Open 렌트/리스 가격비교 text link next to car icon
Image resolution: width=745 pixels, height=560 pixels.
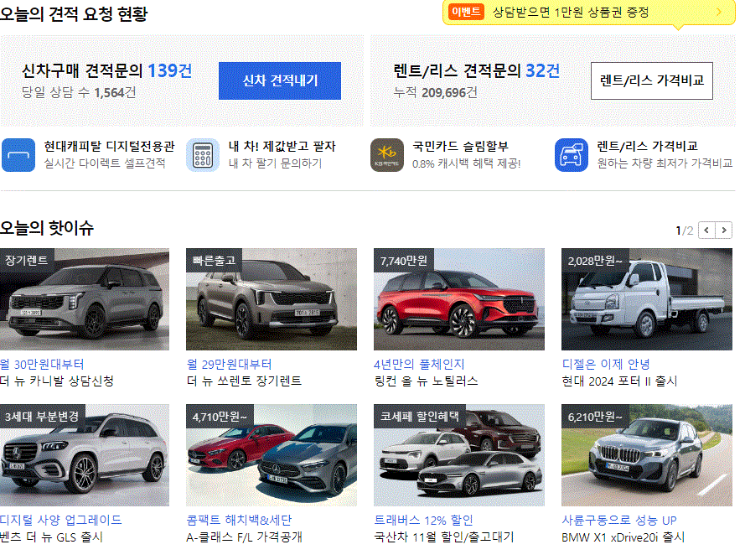647,146
